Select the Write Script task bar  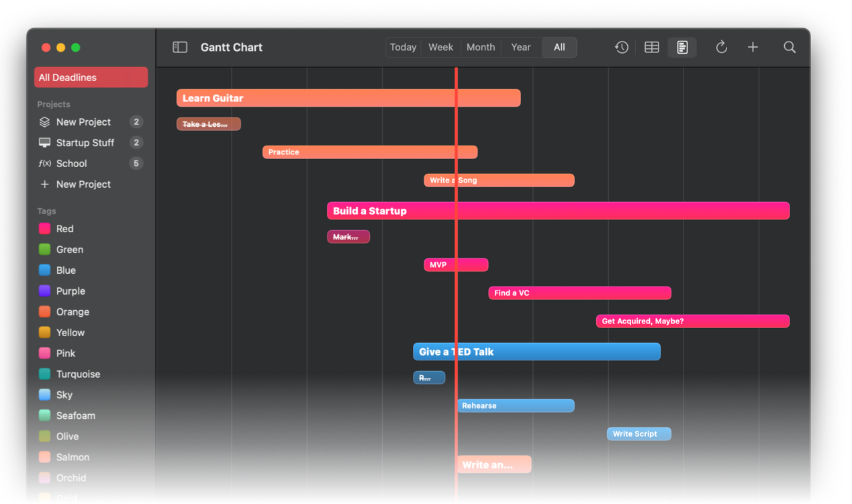[x=638, y=434]
